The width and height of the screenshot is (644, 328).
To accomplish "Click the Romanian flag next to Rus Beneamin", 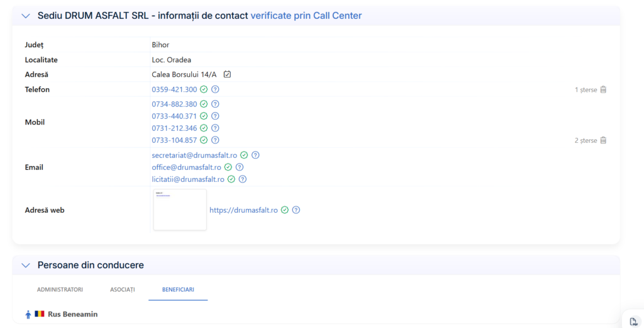I will (x=40, y=314).
